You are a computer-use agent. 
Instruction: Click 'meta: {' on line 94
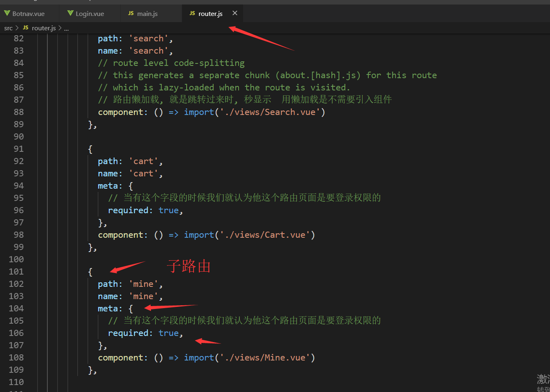(x=115, y=186)
